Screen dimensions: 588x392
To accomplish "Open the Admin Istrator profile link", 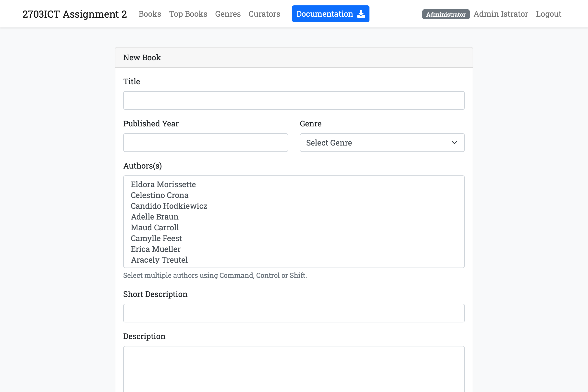I will (x=501, y=14).
